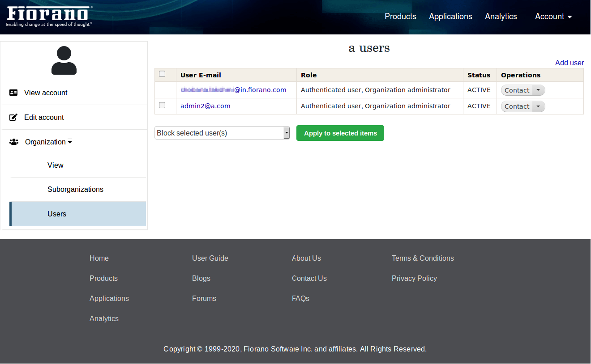Open the User Guide footer link
The image size is (591, 364).
(210, 258)
